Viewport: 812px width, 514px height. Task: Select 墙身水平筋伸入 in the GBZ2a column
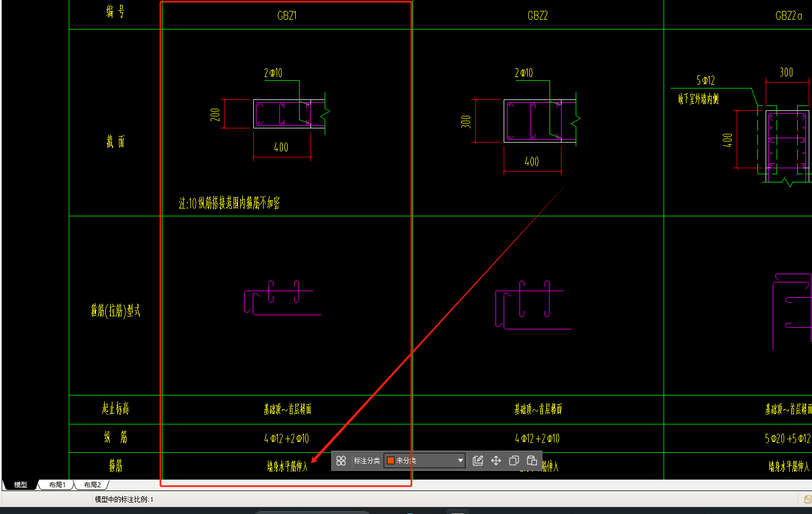[789, 466]
